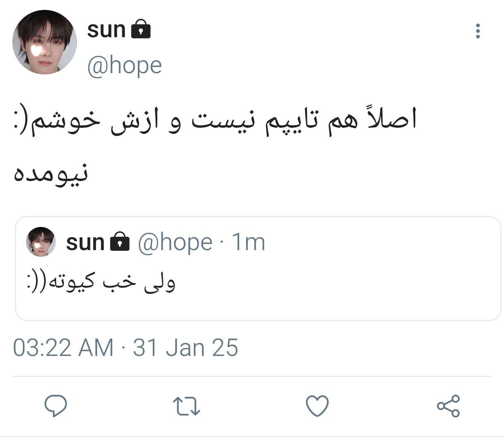Open the large sun profile picture
The height and width of the screenshot is (444, 504).
(x=45, y=43)
